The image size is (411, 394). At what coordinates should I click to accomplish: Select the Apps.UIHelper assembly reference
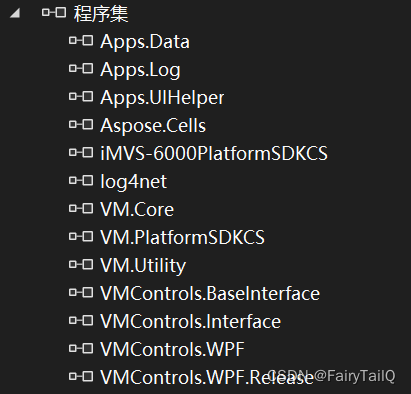pos(162,98)
